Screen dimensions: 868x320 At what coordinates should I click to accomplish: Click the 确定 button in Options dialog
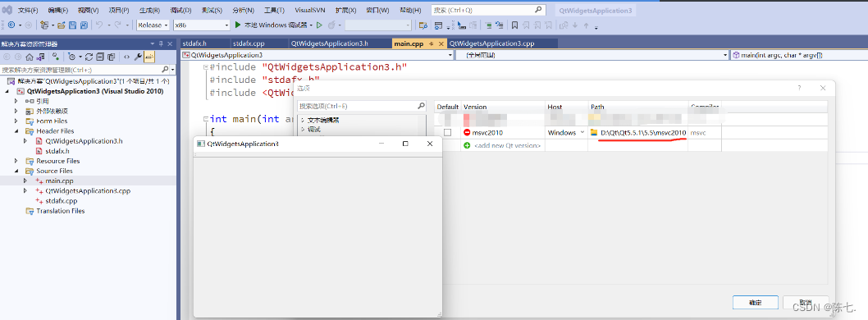pyautogui.click(x=755, y=303)
